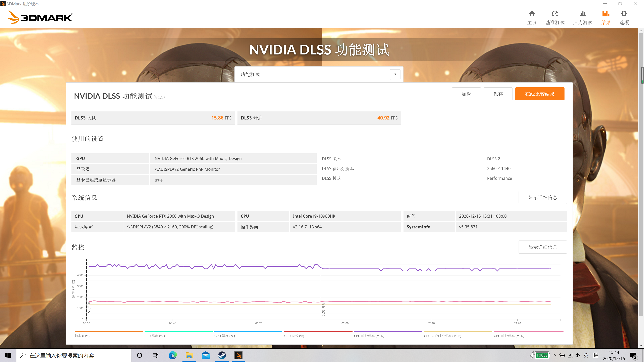644x362 pixels.
Task: Click the Performance DLSS mode value
Action: click(x=499, y=178)
